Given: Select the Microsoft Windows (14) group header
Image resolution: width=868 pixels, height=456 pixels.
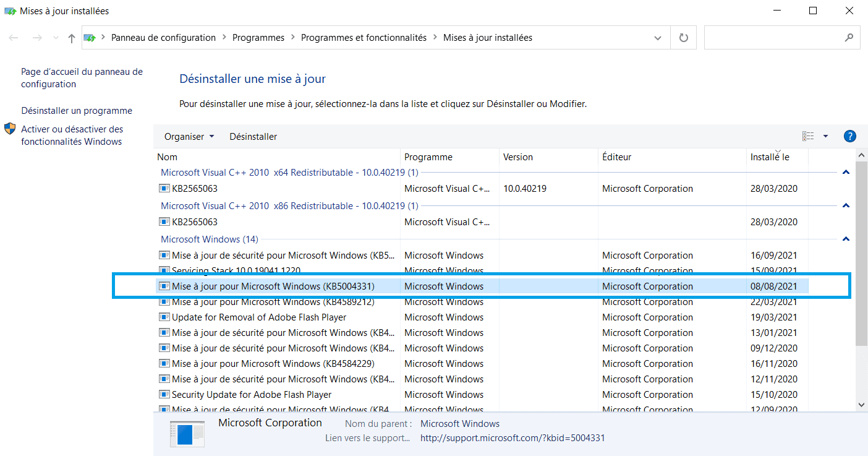Looking at the screenshot, I should tap(210, 239).
